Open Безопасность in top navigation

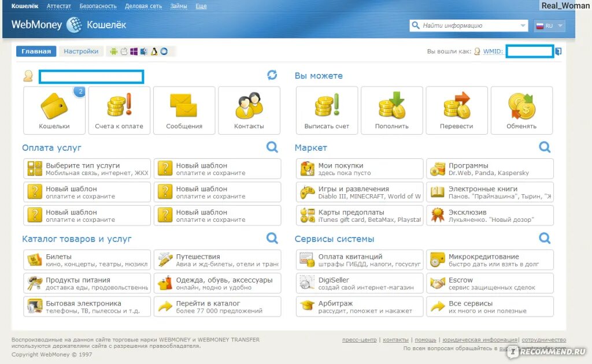coord(98,6)
